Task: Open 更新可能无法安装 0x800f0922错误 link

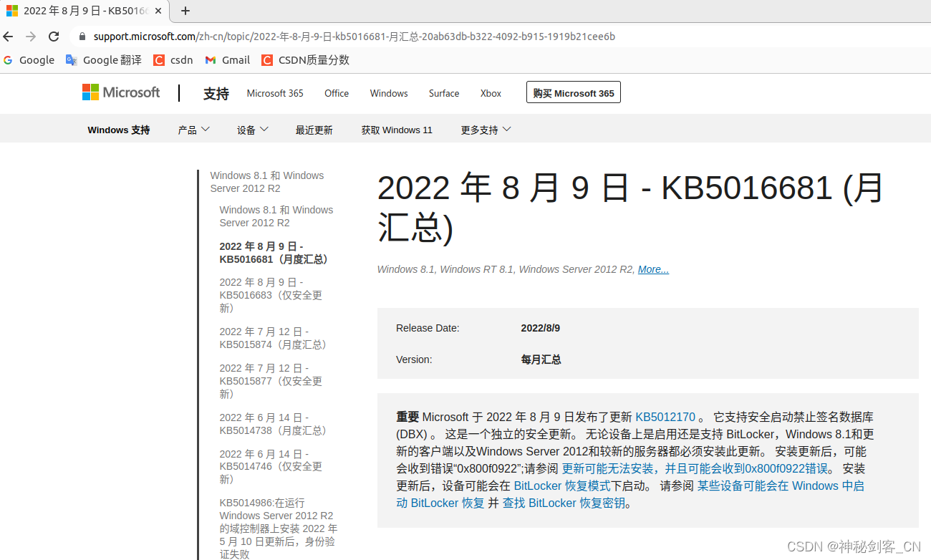Action: [x=695, y=468]
